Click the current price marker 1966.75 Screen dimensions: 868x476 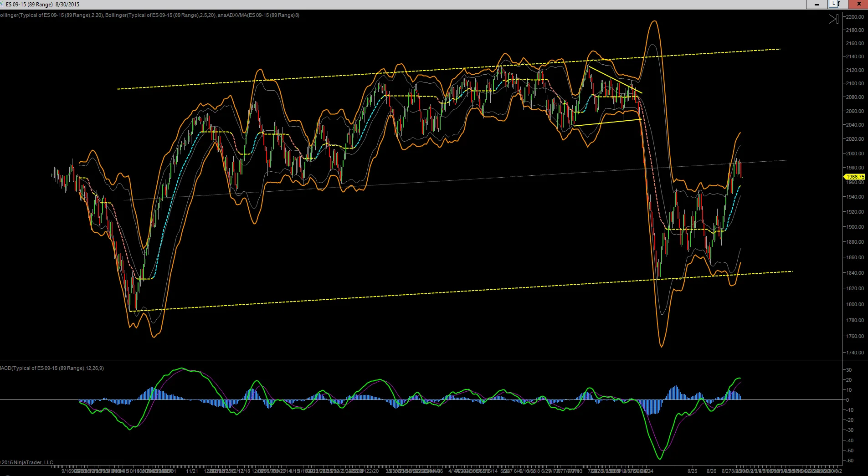point(855,177)
